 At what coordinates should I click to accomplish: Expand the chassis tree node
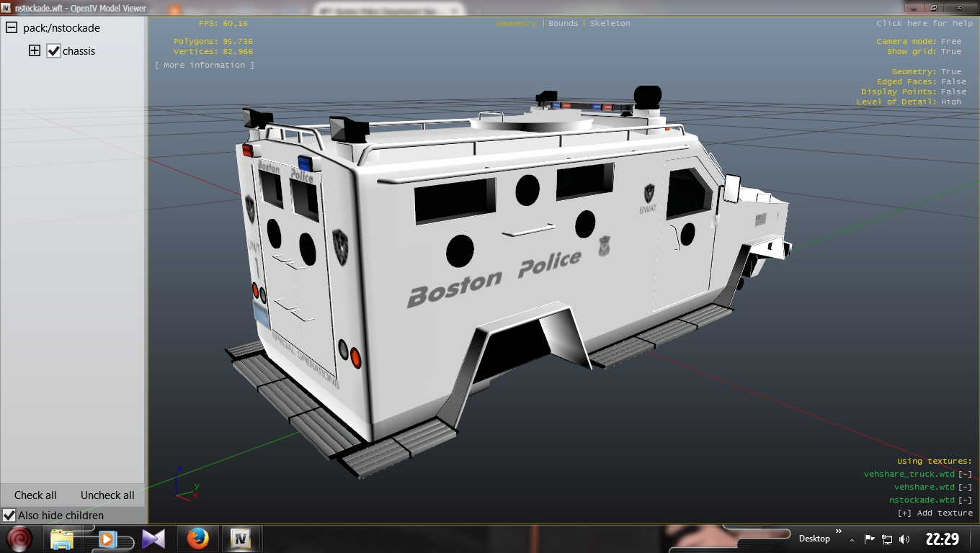35,50
